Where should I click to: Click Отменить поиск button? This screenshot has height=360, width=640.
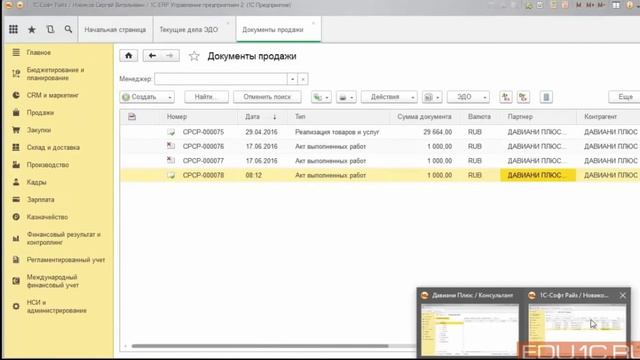[x=267, y=97]
